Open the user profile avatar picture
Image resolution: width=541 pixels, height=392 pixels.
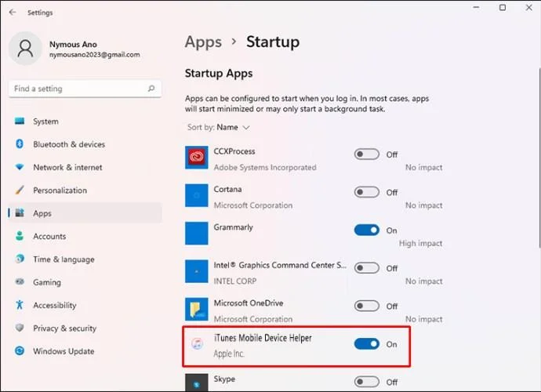coord(25,49)
